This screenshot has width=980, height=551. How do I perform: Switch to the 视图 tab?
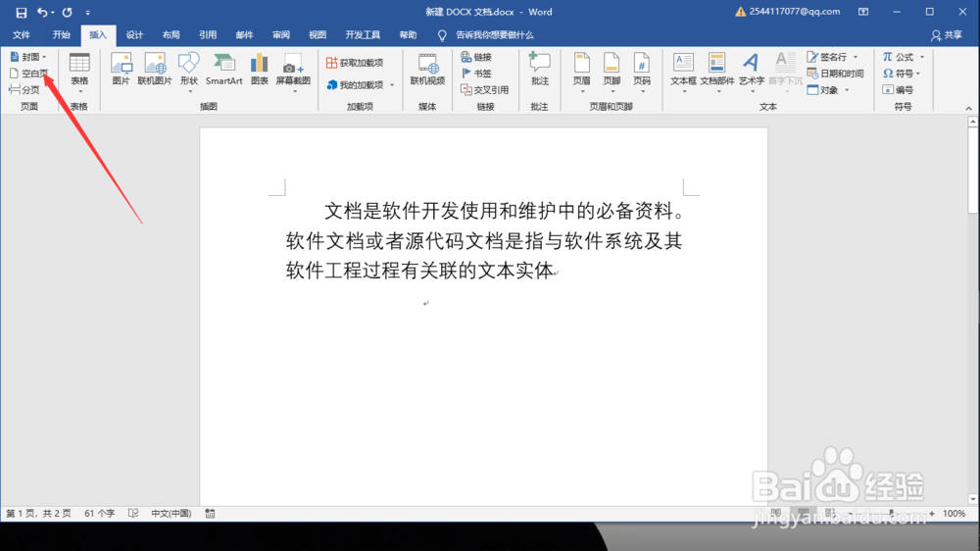317,35
